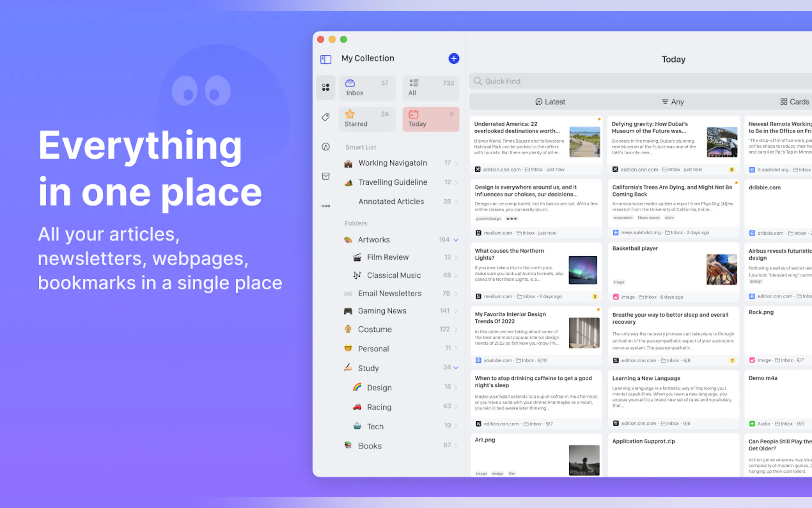Toggle the sidebar panel icon
The image size is (812, 508).
point(325,60)
